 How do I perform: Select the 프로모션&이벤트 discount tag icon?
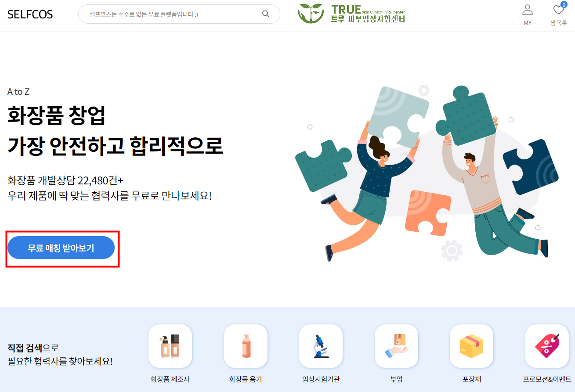coord(547,346)
